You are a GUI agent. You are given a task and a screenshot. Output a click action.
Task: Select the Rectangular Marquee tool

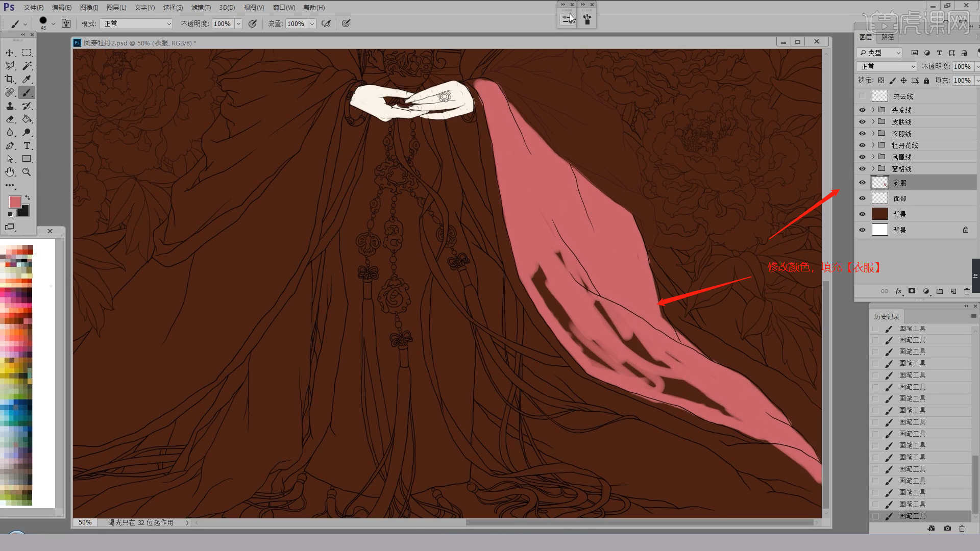tap(27, 53)
